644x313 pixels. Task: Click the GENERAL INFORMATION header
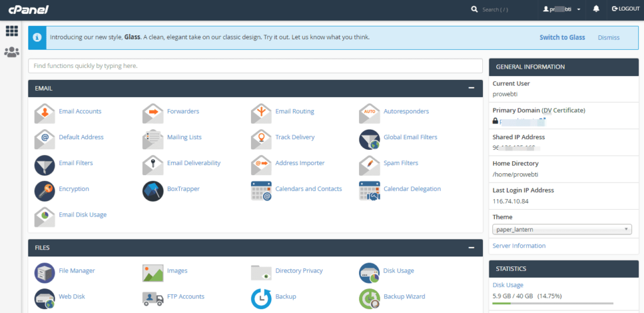pyautogui.click(x=563, y=67)
